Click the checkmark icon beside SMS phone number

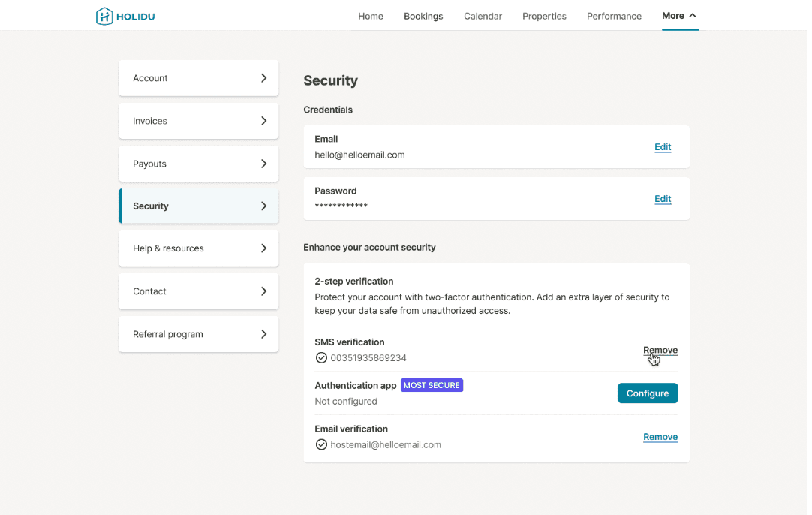321,358
